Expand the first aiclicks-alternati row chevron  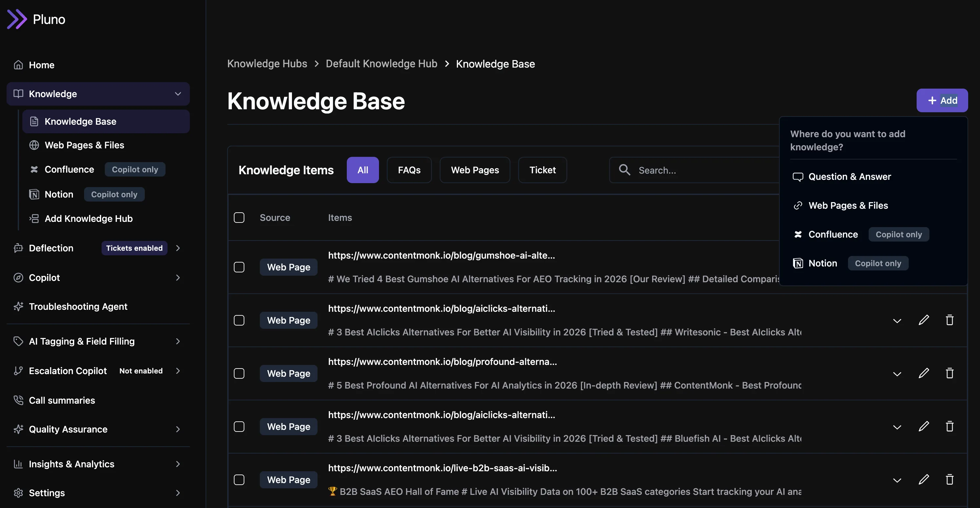pyautogui.click(x=897, y=321)
